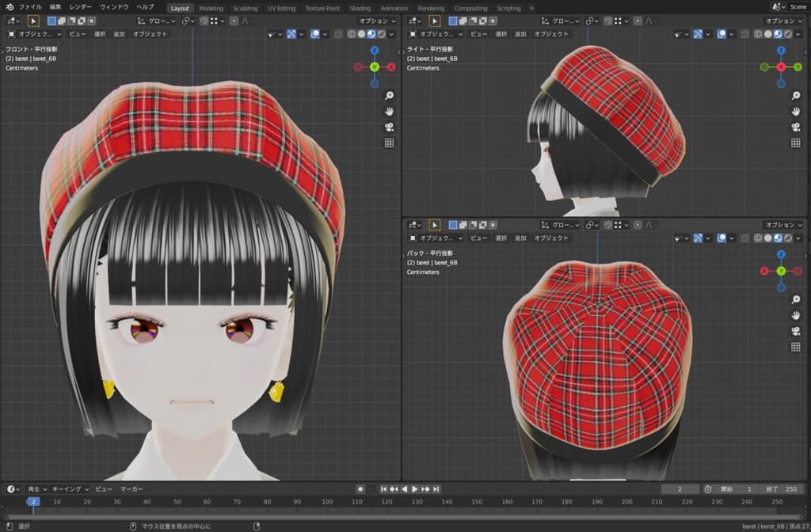Enable auto keying record button in the timeline
This screenshot has width=811, height=532.
(x=360, y=489)
